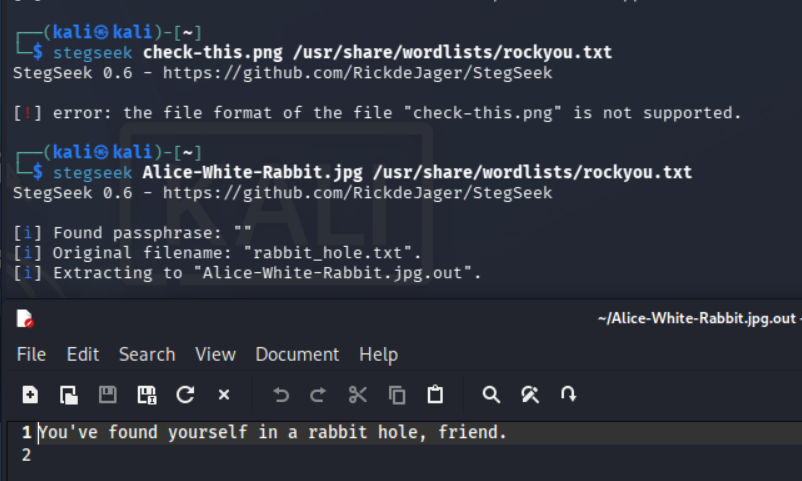Cut selection with the scissors icon
The image size is (802, 481).
point(358,395)
